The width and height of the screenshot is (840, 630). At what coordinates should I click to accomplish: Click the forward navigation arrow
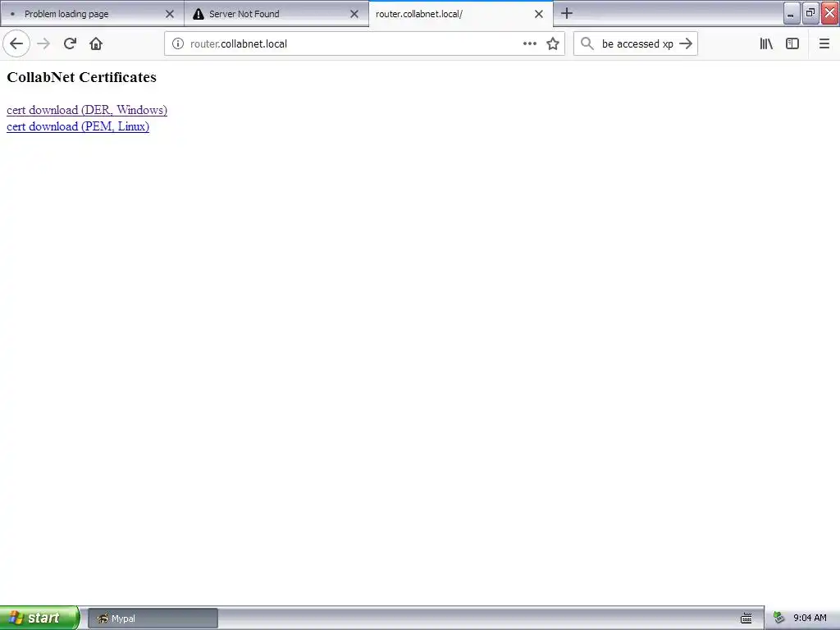43,43
